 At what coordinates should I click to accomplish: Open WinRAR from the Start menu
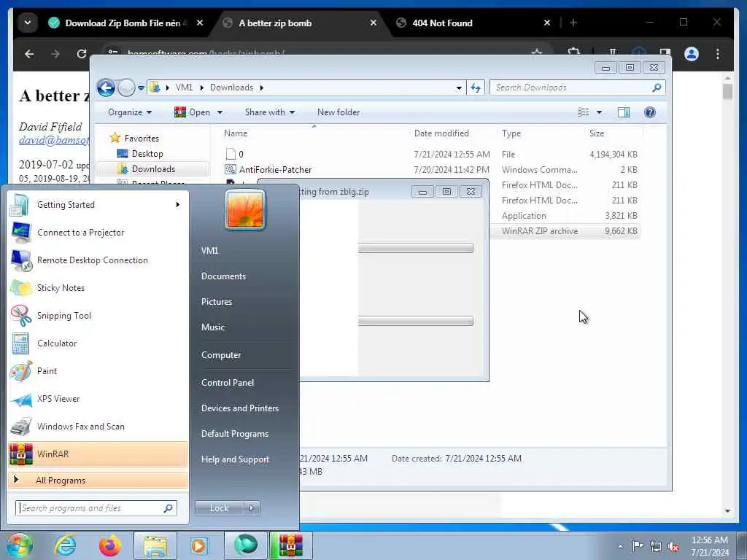pyautogui.click(x=98, y=454)
